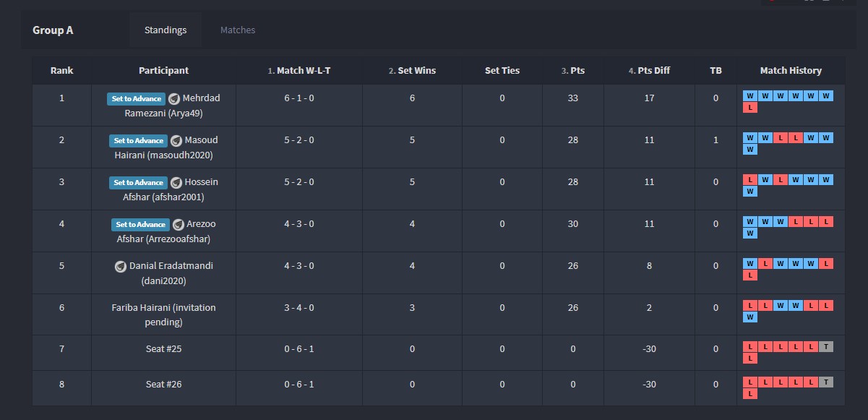This screenshot has width=868, height=420.
Task: Click Set to Advance badge for Arezoo Afshar
Action: pos(140,225)
